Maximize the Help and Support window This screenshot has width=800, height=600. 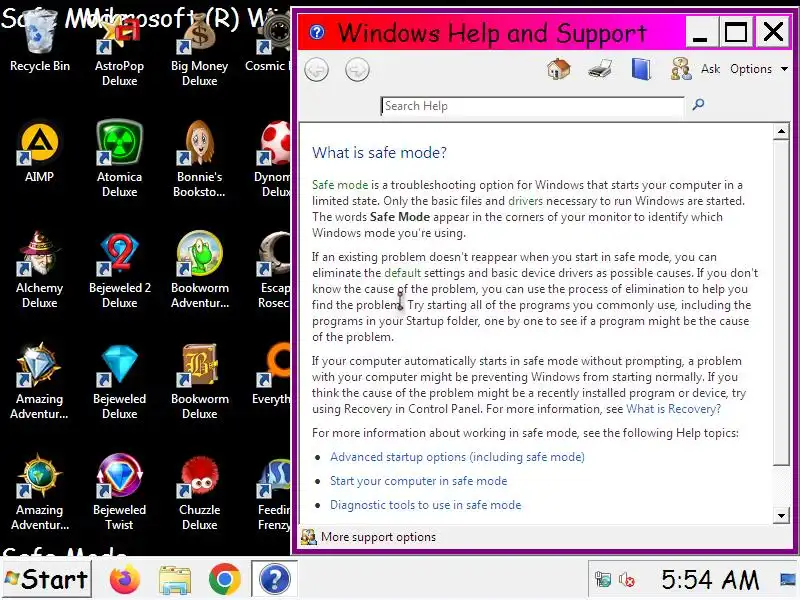(735, 33)
